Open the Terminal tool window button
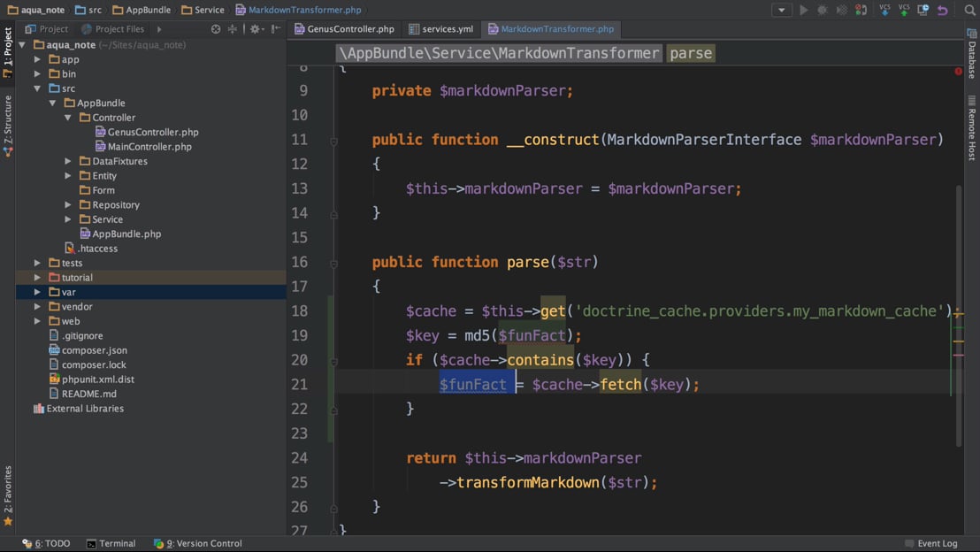 (x=111, y=543)
